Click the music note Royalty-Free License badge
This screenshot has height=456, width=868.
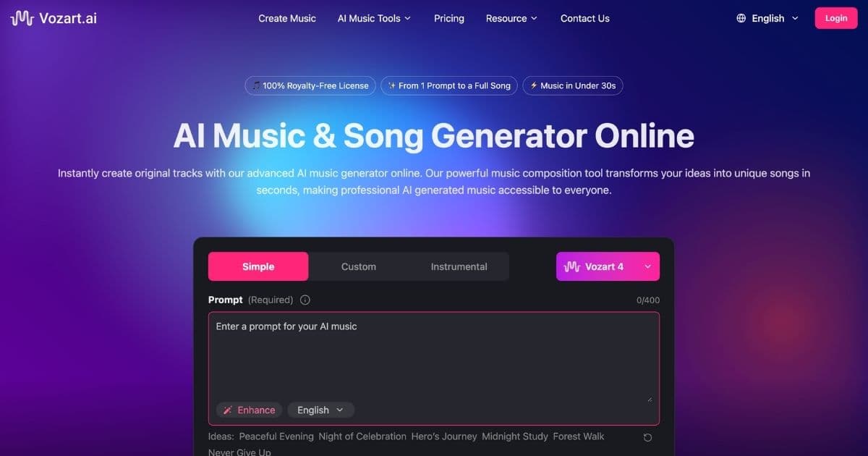[x=310, y=85]
